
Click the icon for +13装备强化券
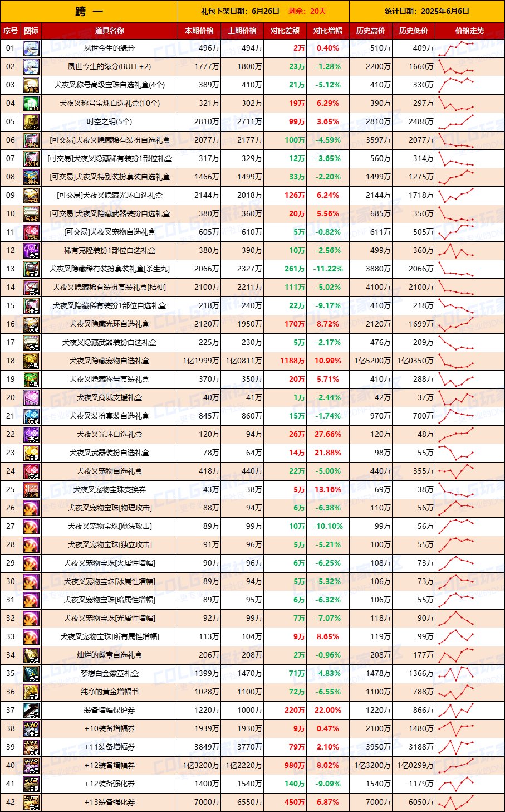[x=31, y=803]
